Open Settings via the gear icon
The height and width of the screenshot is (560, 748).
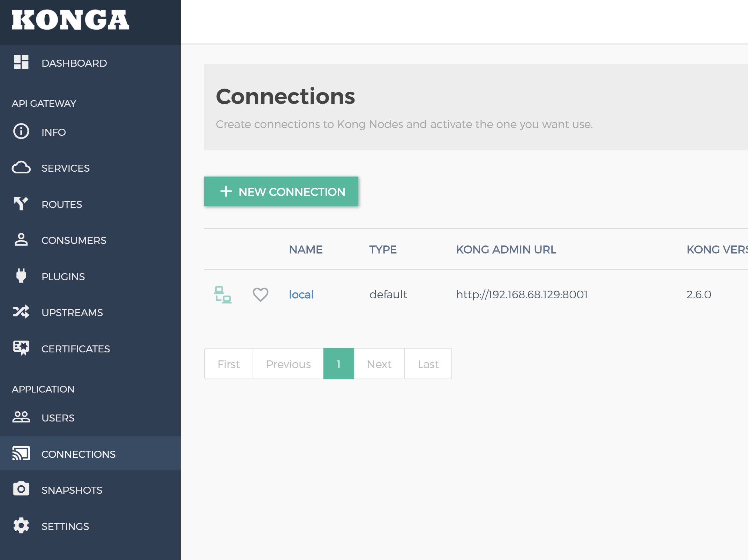[21, 526]
